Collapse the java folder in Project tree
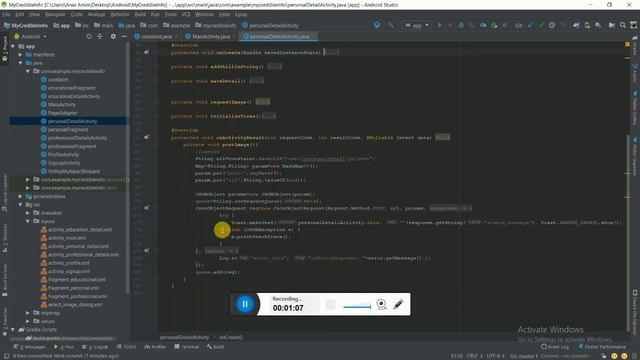Screen dimensions: 640x360 pos(20,63)
